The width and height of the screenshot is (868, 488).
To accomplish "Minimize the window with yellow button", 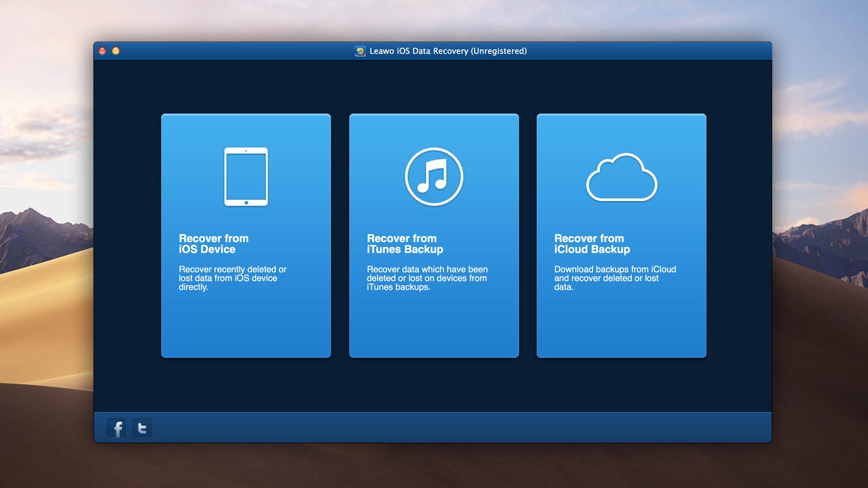I will point(116,51).
